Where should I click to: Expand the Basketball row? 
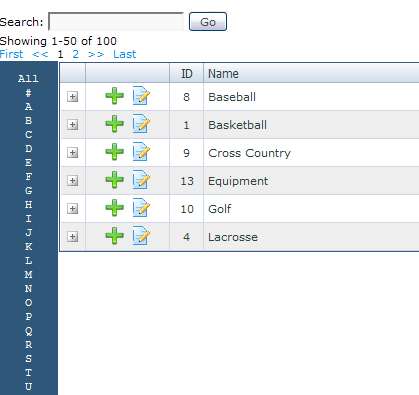[x=72, y=125]
